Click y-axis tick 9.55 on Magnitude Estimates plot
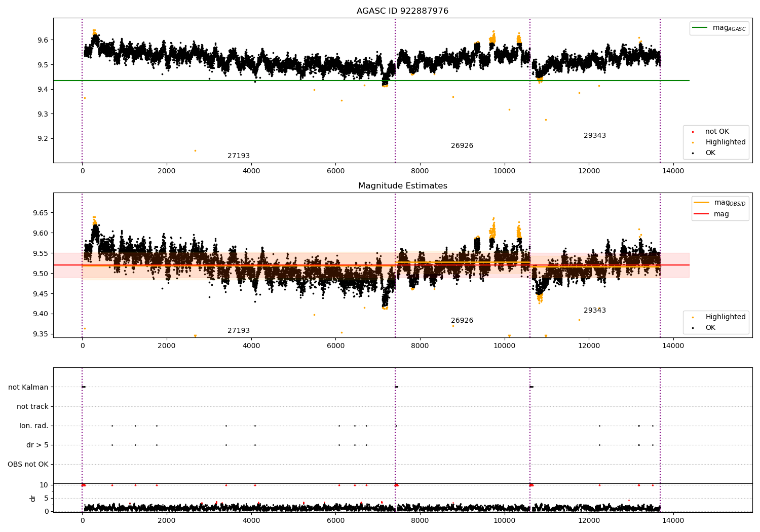Viewport: 760px width, 532px height. click(41, 253)
